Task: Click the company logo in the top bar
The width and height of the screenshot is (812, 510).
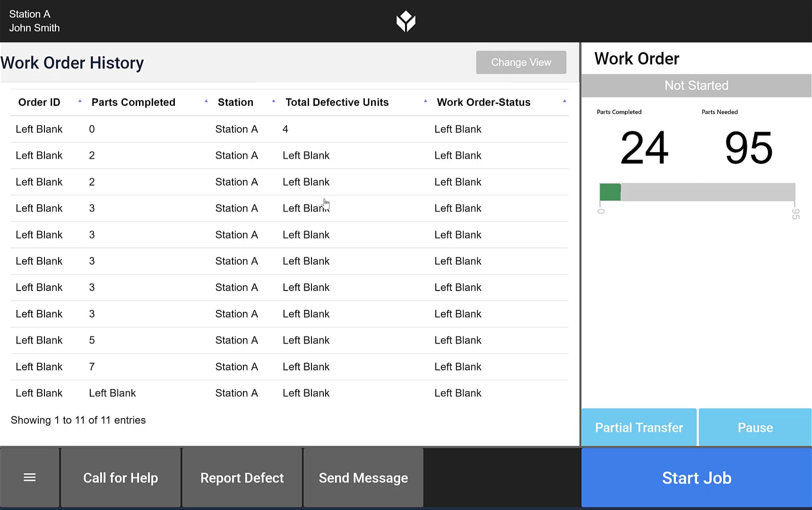Action: 406,21
